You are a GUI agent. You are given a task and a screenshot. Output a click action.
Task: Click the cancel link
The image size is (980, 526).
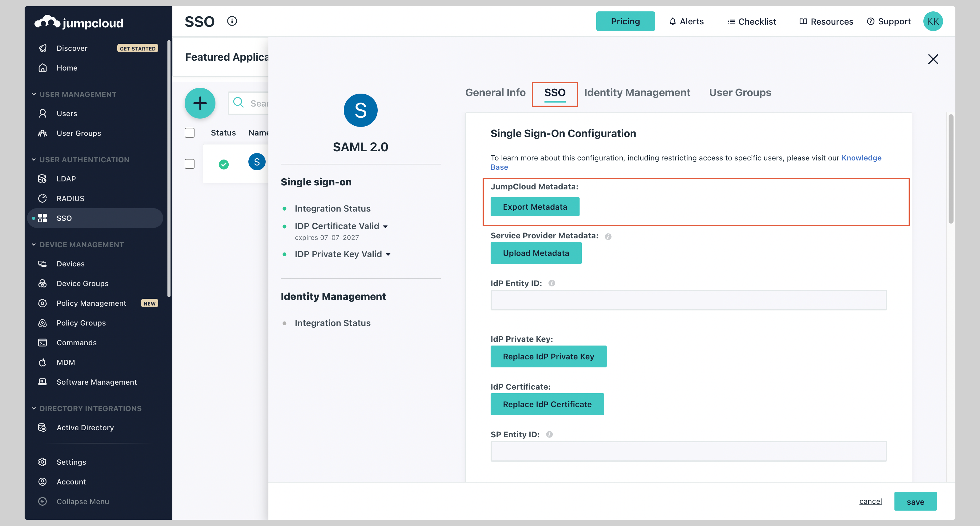point(870,502)
